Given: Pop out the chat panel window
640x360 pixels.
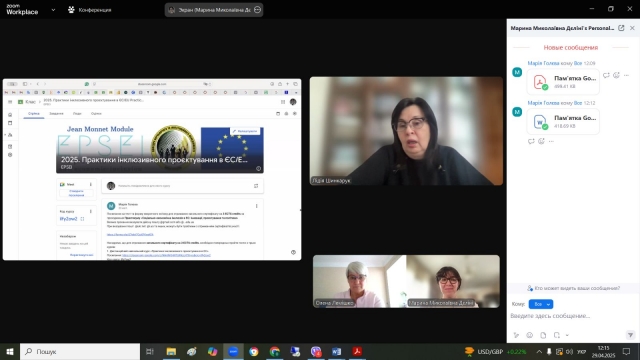Looking at the screenshot, I should (x=621, y=28).
